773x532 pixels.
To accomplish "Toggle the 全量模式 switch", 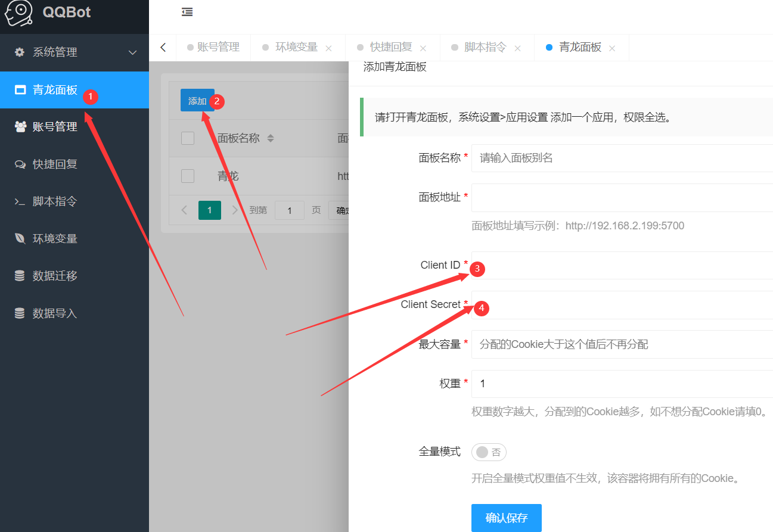I will [x=489, y=452].
